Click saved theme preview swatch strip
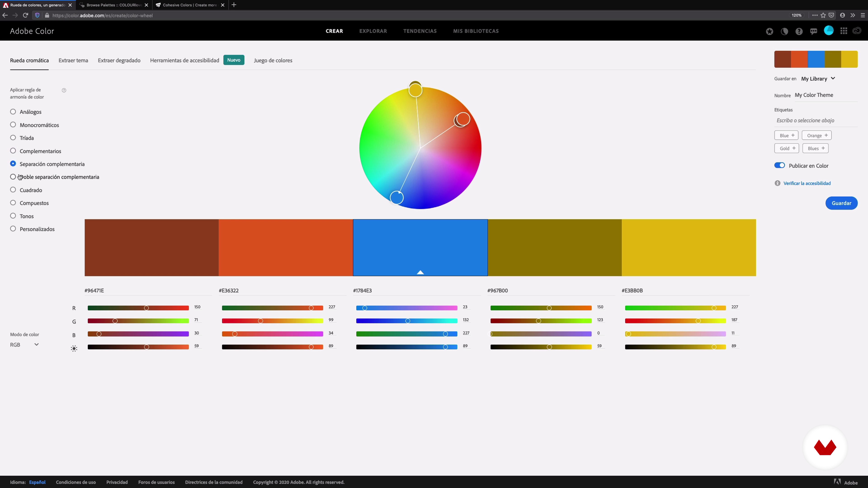 pyautogui.click(x=816, y=59)
